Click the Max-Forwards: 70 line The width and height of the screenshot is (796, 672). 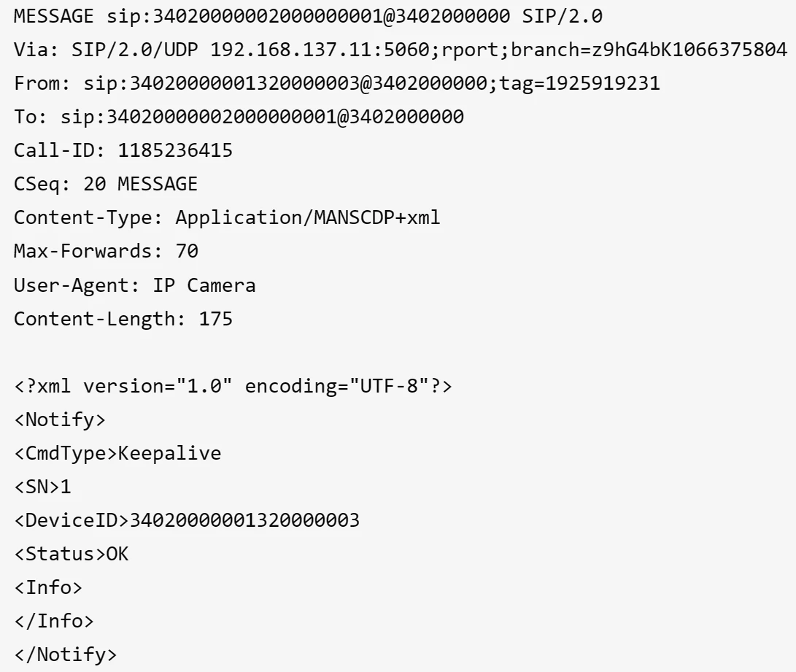point(106,251)
